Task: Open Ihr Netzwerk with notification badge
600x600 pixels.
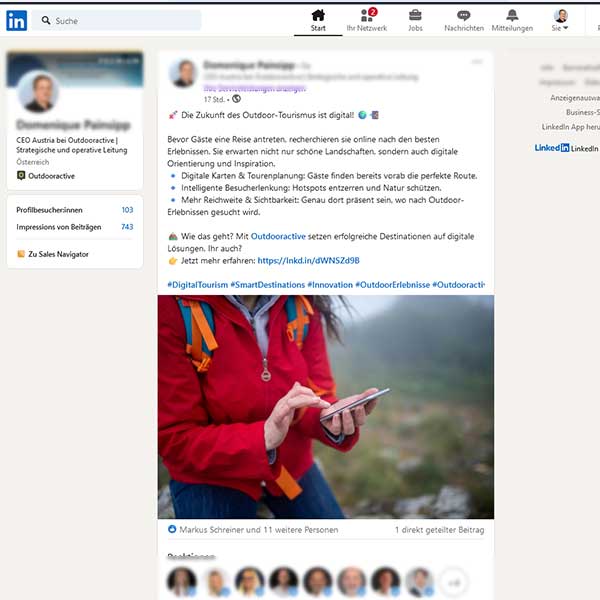Action: point(367,21)
